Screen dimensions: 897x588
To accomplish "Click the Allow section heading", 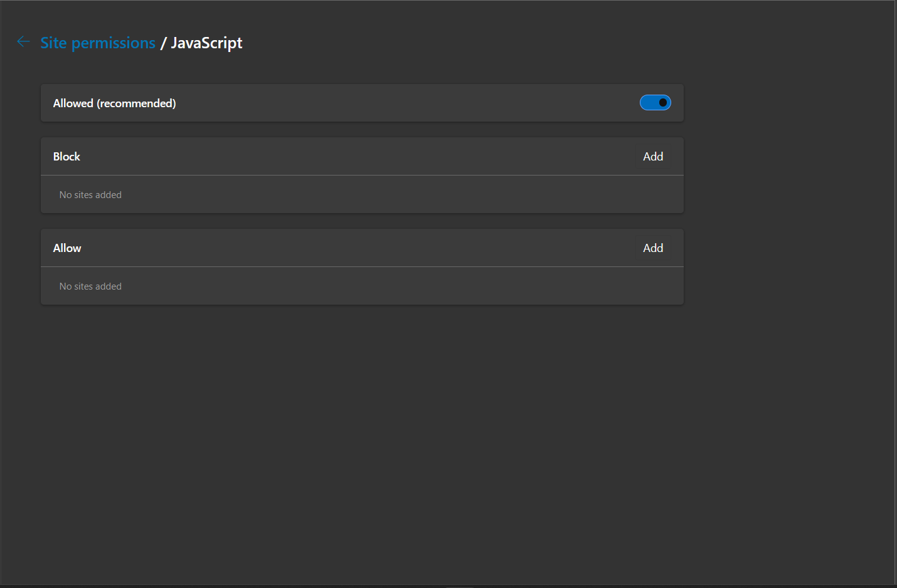I will pyautogui.click(x=67, y=248).
